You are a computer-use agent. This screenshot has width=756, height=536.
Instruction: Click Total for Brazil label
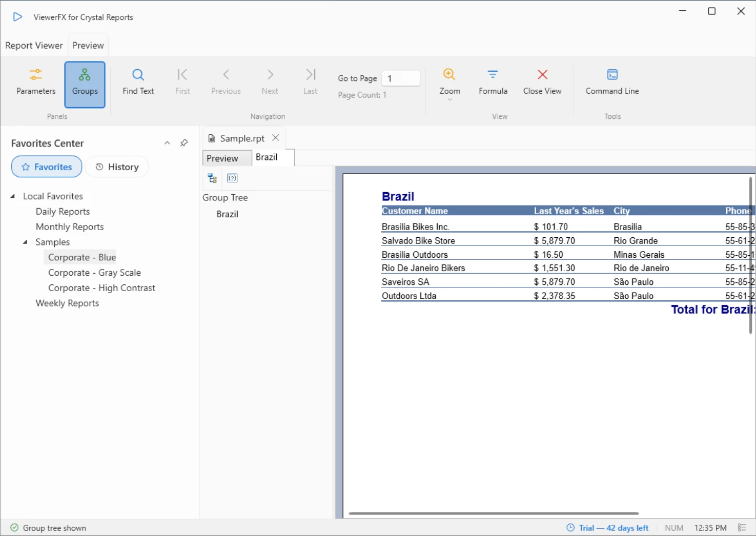713,310
